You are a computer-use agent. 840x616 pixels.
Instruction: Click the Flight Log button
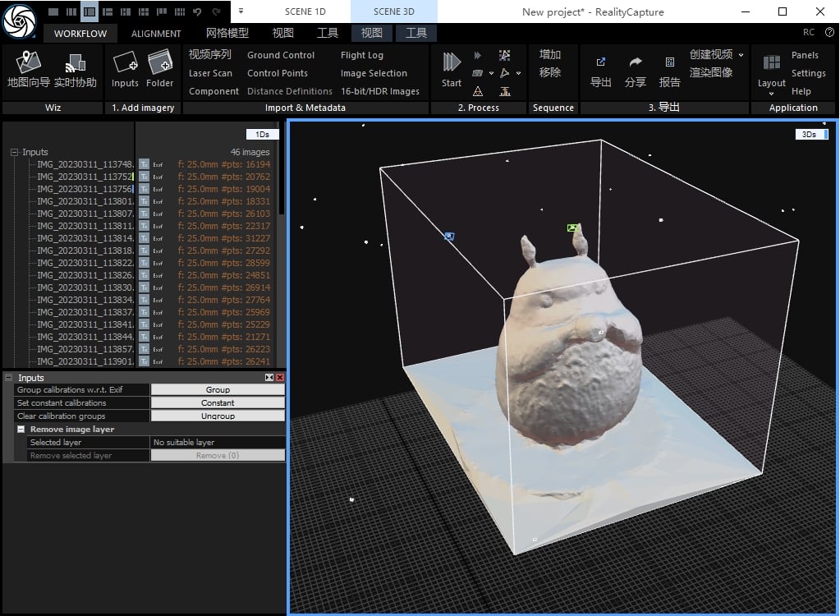tap(361, 55)
